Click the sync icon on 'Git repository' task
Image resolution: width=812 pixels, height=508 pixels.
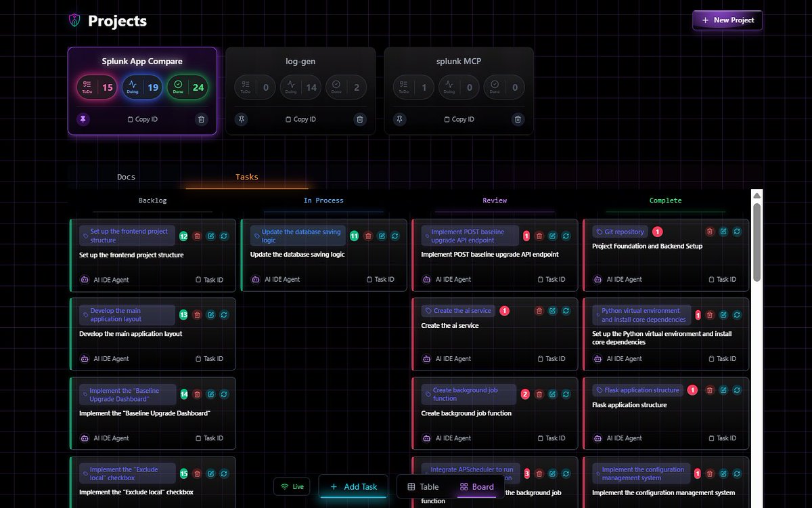737,232
